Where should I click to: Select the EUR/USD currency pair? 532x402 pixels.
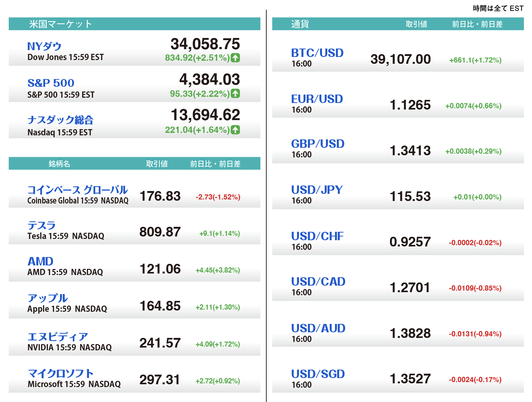(x=317, y=99)
